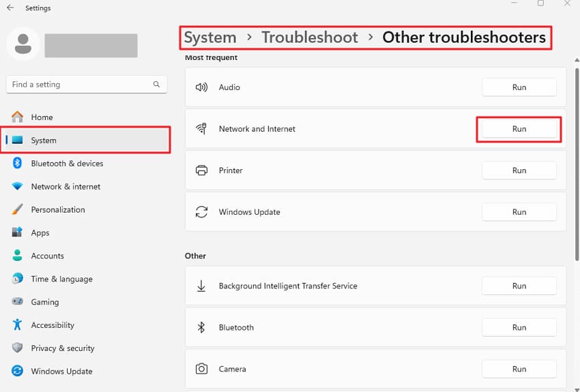Open Accounts settings
This screenshot has width=580, height=392.
tap(86, 256)
